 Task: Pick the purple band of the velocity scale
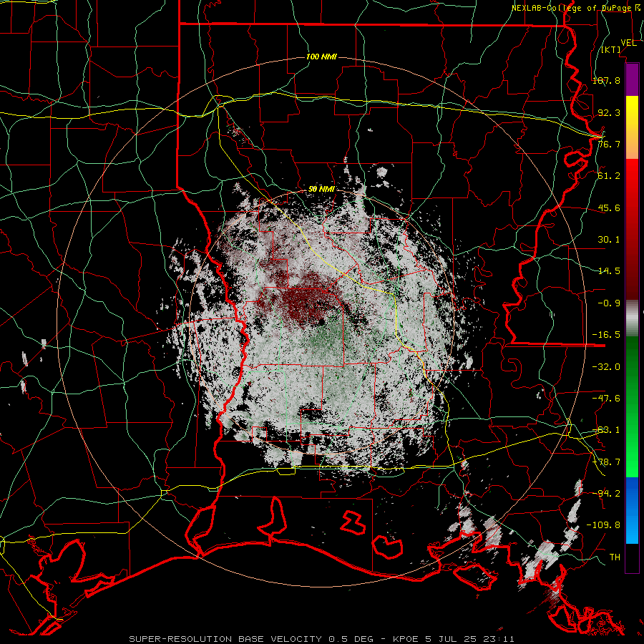tap(632, 79)
